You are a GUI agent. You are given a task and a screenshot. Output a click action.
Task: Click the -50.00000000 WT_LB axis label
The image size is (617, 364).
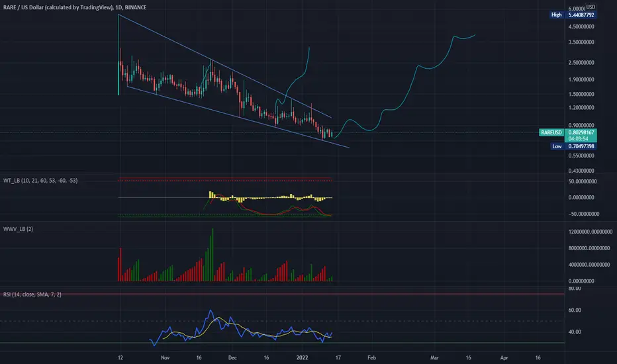tap(583, 214)
